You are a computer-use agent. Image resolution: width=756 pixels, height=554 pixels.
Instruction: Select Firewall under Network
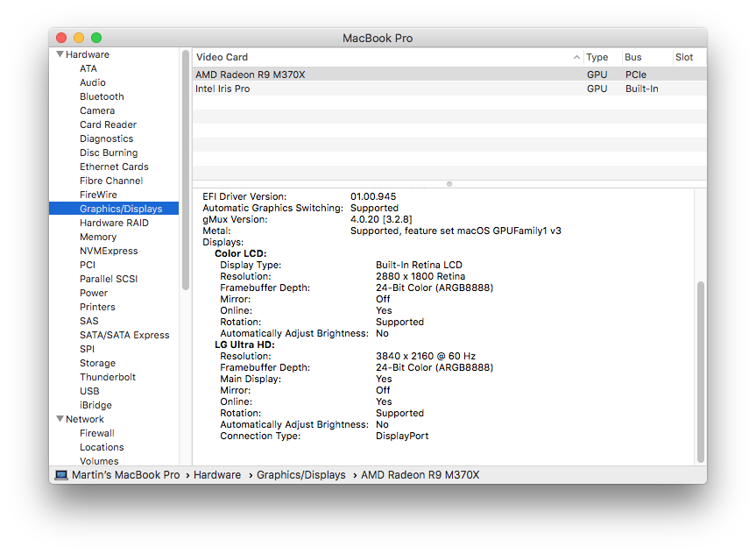97,433
